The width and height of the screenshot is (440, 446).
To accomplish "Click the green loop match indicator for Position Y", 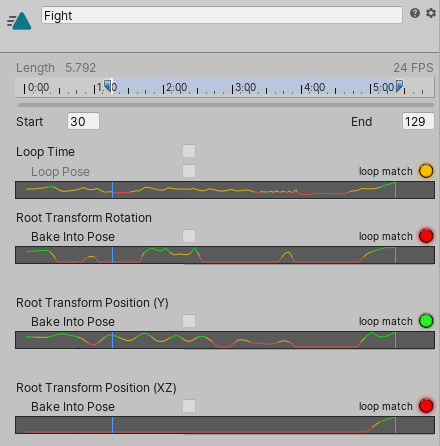I will (426, 321).
